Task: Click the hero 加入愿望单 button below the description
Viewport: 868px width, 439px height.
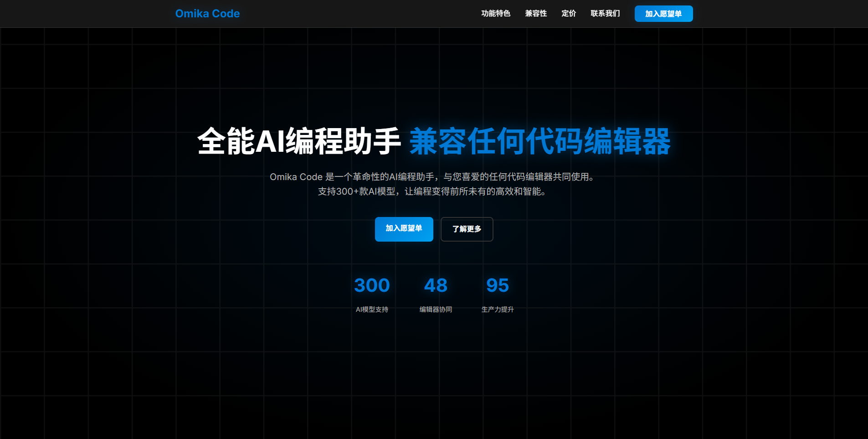Action: (404, 229)
